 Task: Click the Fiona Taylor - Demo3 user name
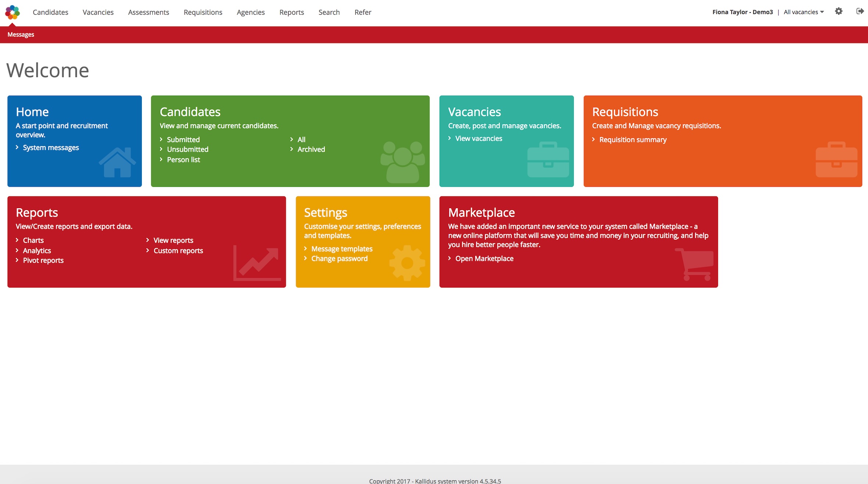pos(742,12)
